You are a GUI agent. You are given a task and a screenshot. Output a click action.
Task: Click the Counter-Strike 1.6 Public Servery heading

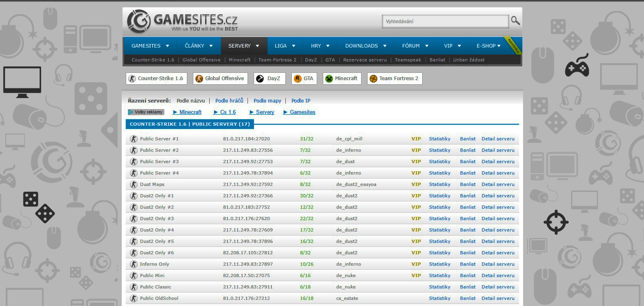[190, 124]
